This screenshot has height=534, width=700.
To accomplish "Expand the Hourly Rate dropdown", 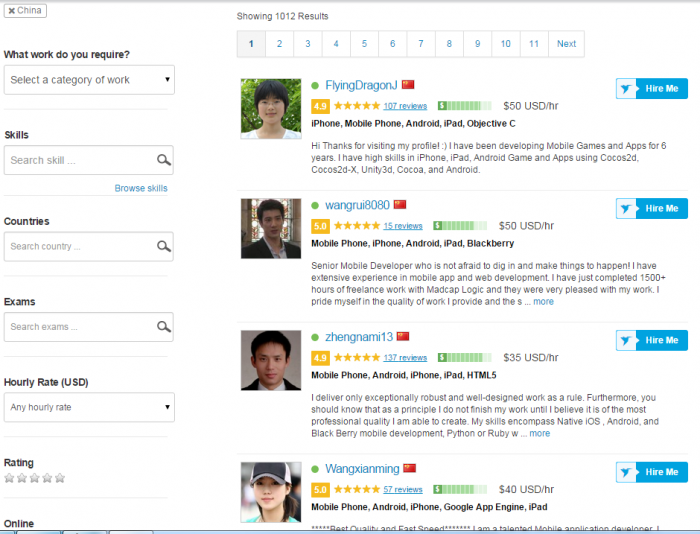I will 90,407.
